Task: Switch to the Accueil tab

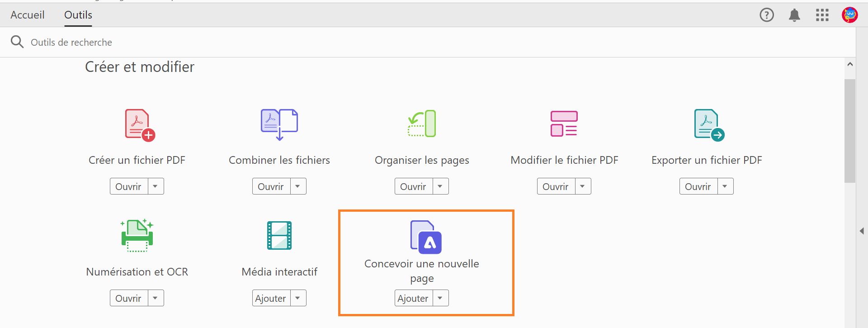Action: pyautogui.click(x=28, y=14)
